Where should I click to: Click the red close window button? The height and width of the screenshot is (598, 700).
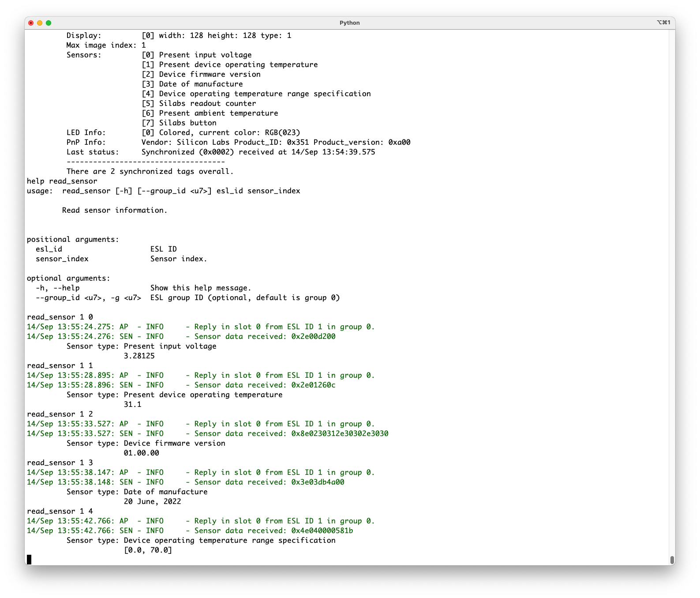click(31, 23)
